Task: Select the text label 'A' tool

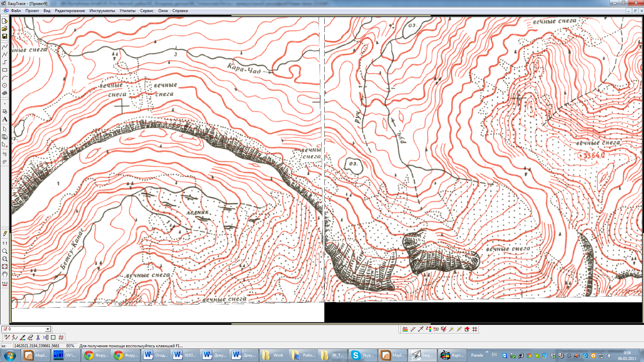Action: 5,119
